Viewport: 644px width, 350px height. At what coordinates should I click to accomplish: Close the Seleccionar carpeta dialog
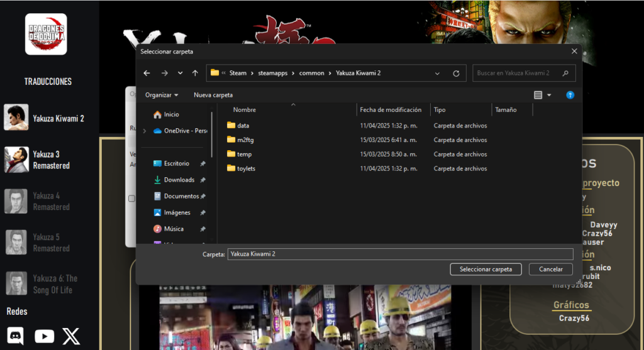coord(574,52)
